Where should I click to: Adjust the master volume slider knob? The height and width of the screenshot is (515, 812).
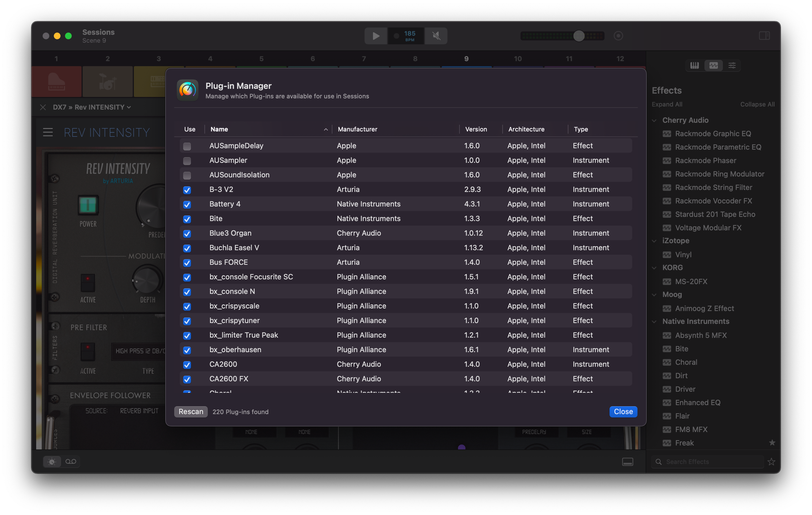click(x=579, y=36)
